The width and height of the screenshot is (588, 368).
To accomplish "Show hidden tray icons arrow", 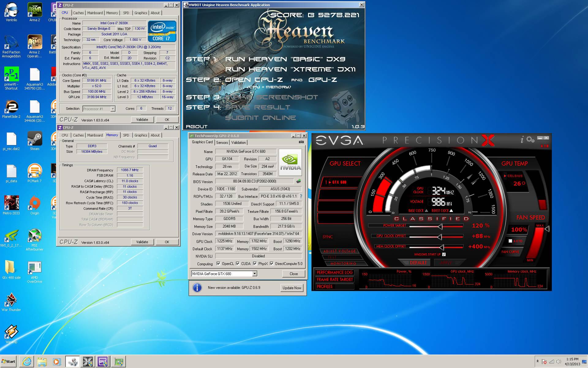I will tap(537, 362).
